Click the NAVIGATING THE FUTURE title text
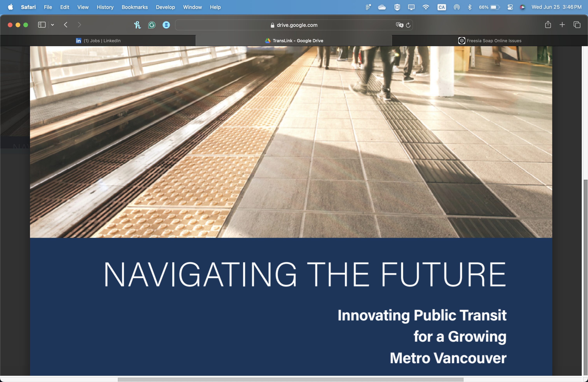 point(305,274)
